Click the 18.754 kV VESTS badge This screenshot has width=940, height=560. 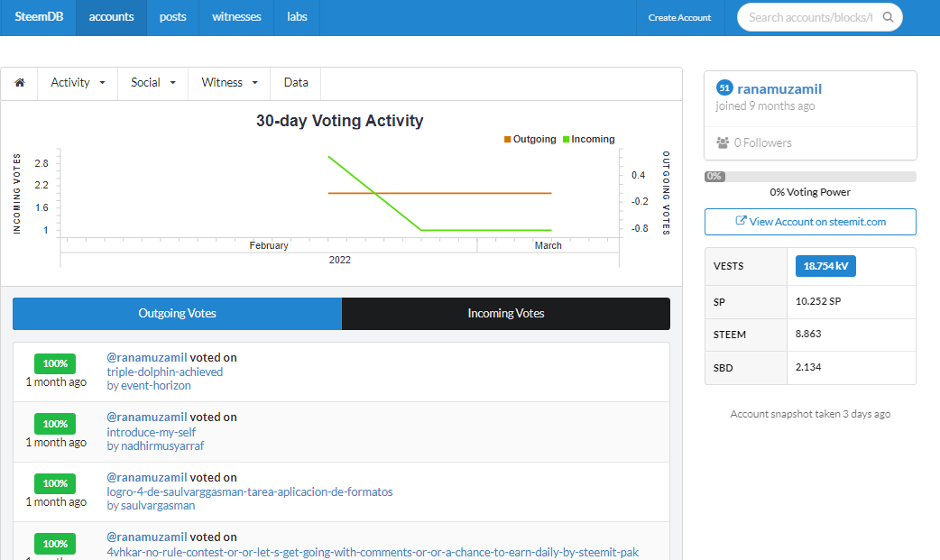(825, 266)
